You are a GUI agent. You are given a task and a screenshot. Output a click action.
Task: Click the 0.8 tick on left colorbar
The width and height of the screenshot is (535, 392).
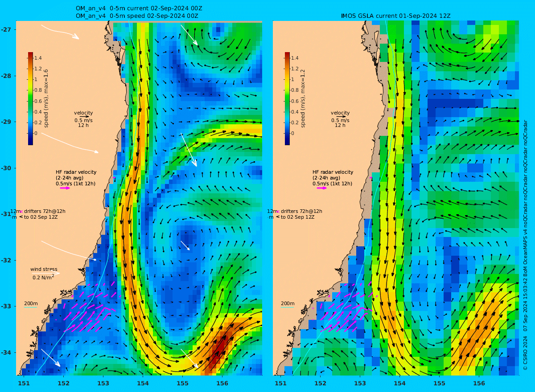(38, 90)
